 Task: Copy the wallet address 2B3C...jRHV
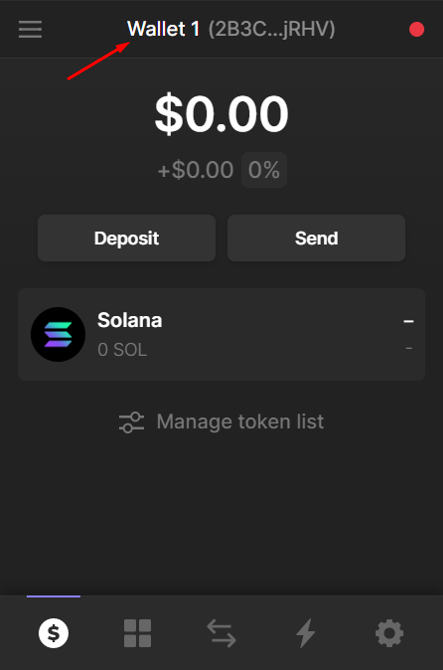coord(272,29)
